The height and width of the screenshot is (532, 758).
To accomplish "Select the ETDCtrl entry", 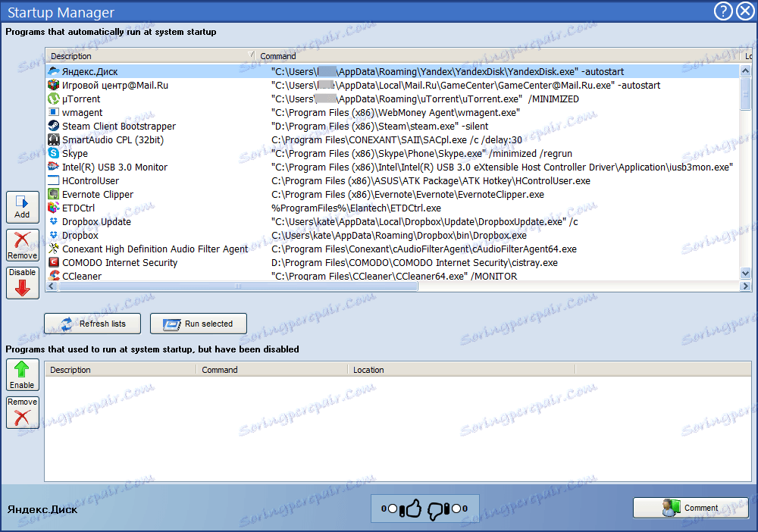I will pyautogui.click(x=393, y=208).
